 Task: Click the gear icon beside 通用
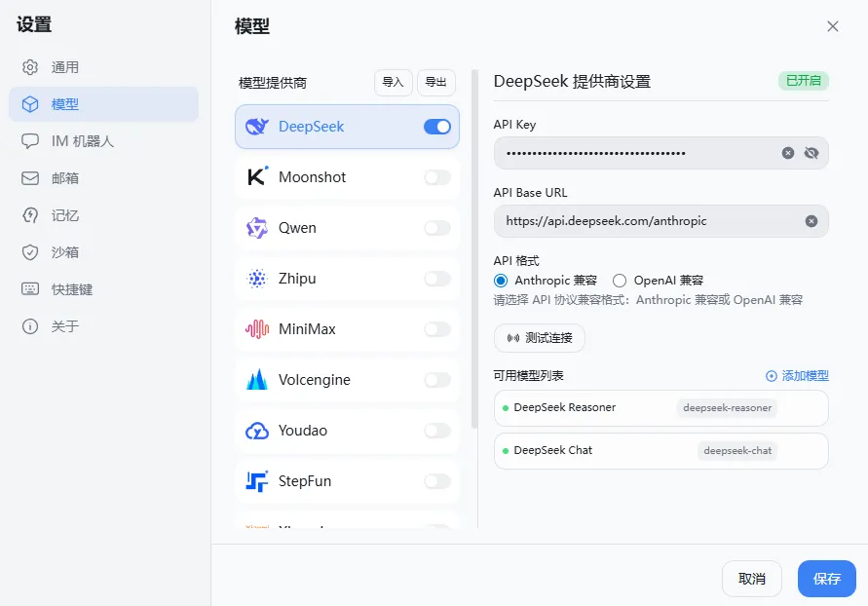pos(30,67)
